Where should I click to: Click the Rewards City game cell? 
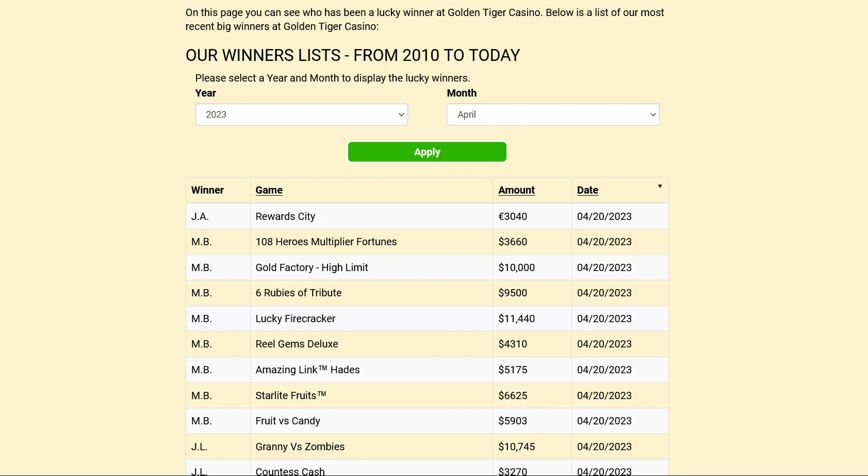click(371, 216)
